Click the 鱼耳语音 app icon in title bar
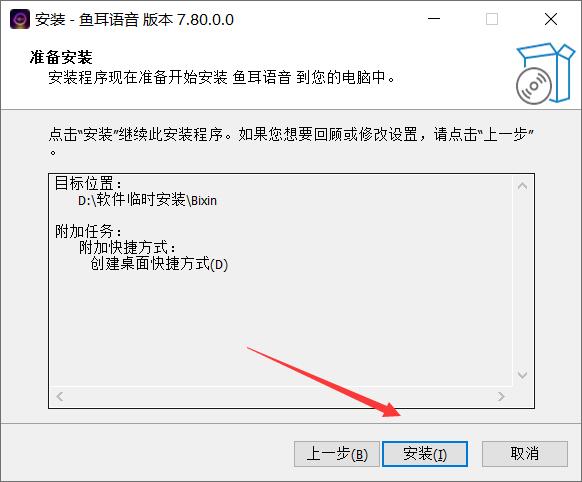 pyautogui.click(x=20, y=19)
